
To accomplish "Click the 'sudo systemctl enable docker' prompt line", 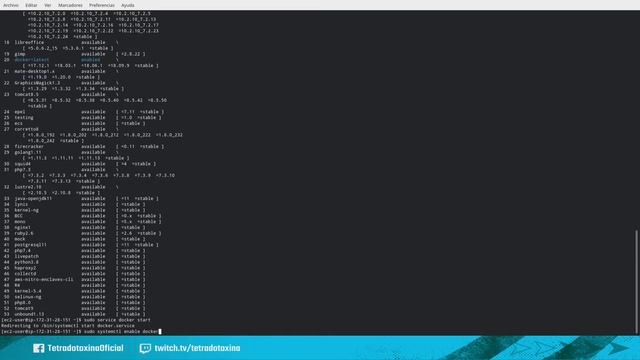I will [x=81, y=331].
